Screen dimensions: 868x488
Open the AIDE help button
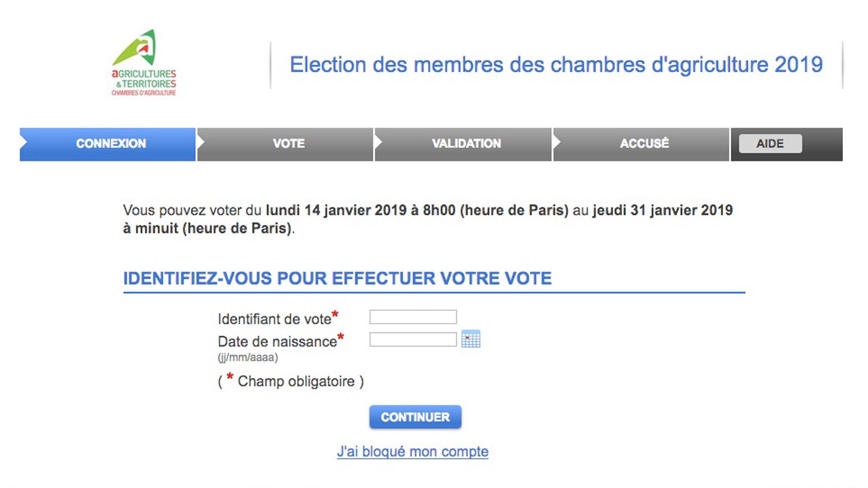pyautogui.click(x=770, y=144)
